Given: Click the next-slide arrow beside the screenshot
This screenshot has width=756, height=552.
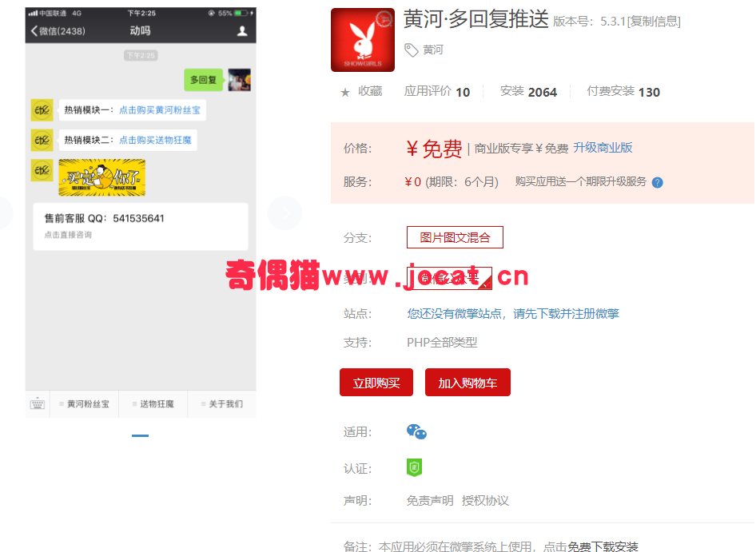Looking at the screenshot, I should coord(285,212).
